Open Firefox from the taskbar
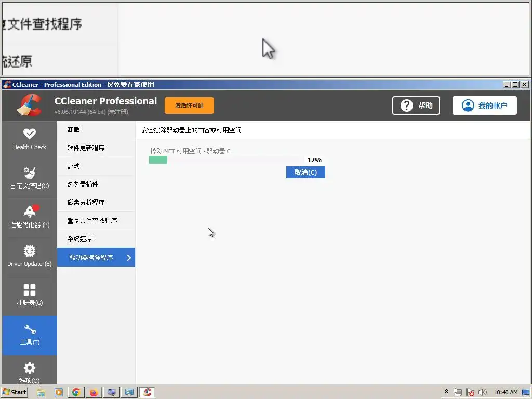The image size is (532, 399). (94, 393)
